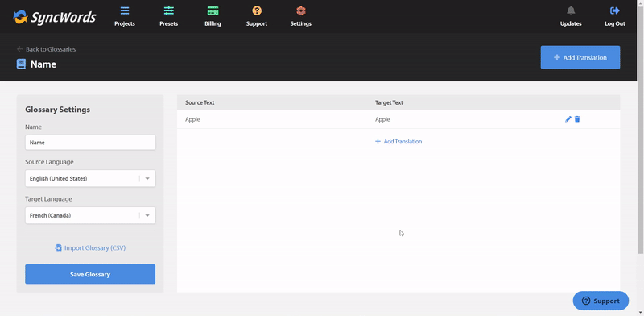Open the Support question mark icon

(x=257, y=11)
